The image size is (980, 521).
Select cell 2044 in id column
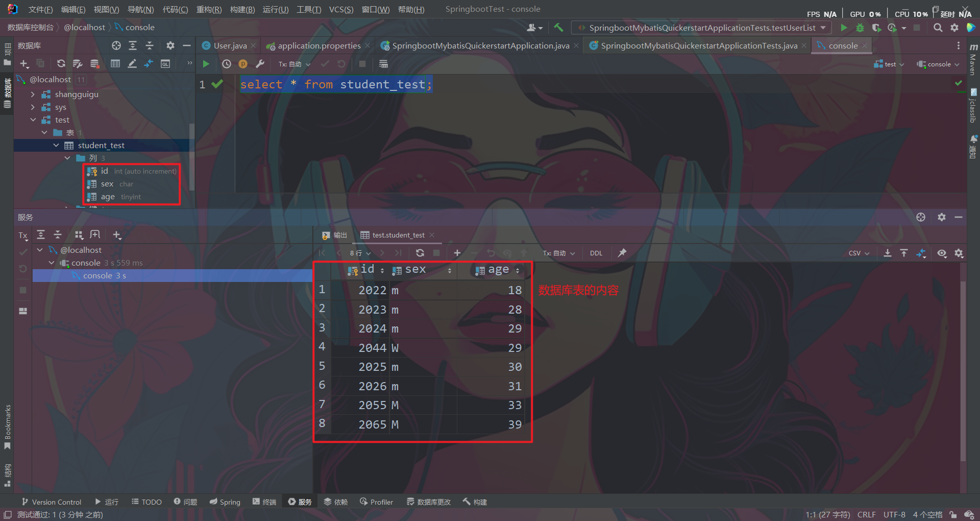372,348
